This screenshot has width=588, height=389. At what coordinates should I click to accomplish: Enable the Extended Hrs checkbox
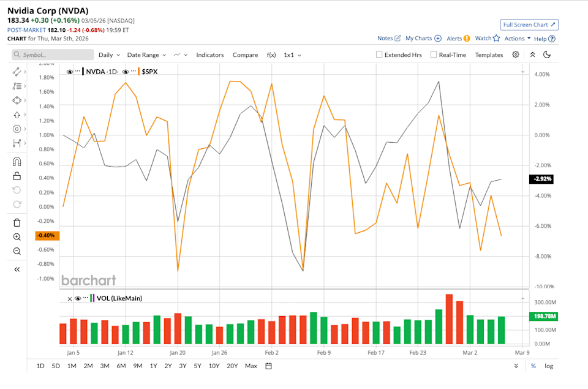coord(379,55)
